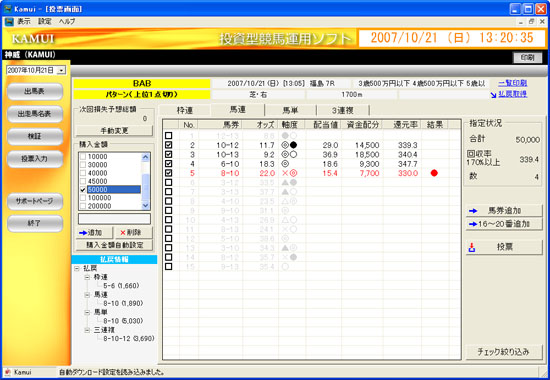Collapse the 払戻 tree root node
This screenshot has height=380, width=550.
tap(77, 268)
